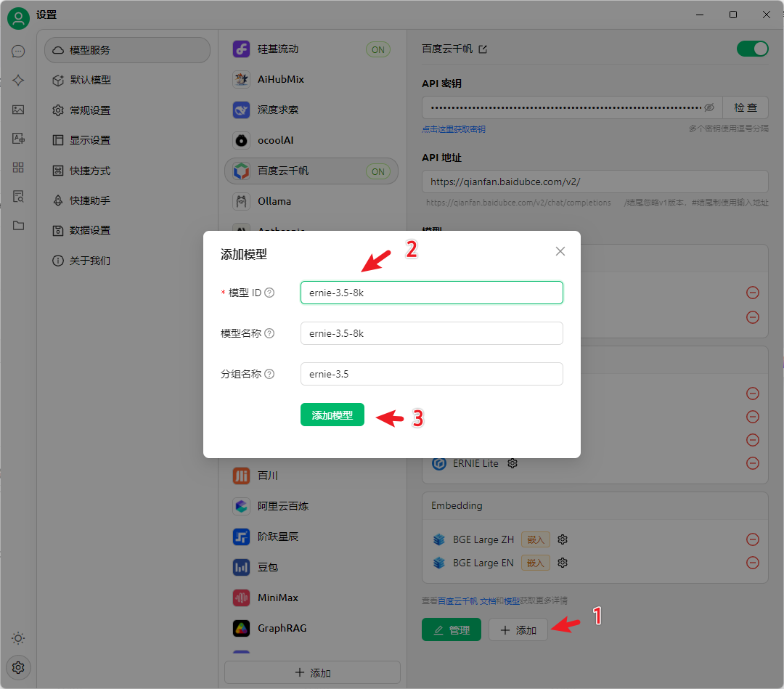Click the settings gear in the sidebar

click(x=18, y=667)
